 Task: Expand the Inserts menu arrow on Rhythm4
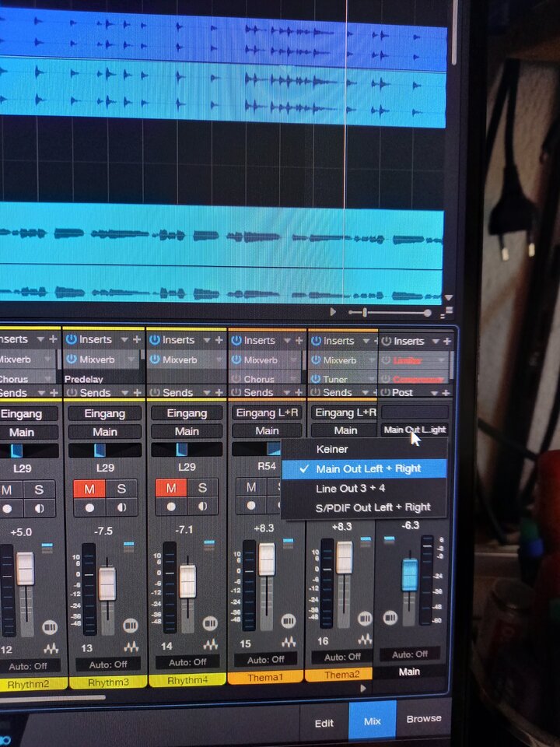(x=207, y=340)
